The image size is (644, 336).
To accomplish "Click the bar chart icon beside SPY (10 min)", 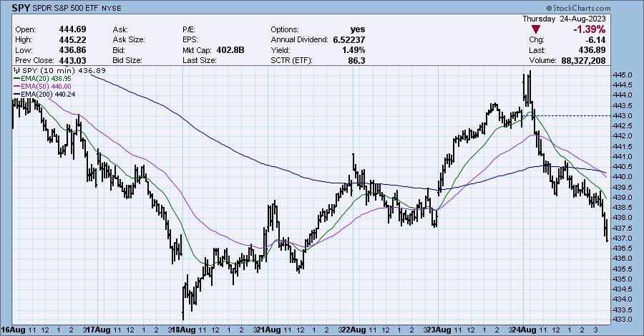I will 18,70.
